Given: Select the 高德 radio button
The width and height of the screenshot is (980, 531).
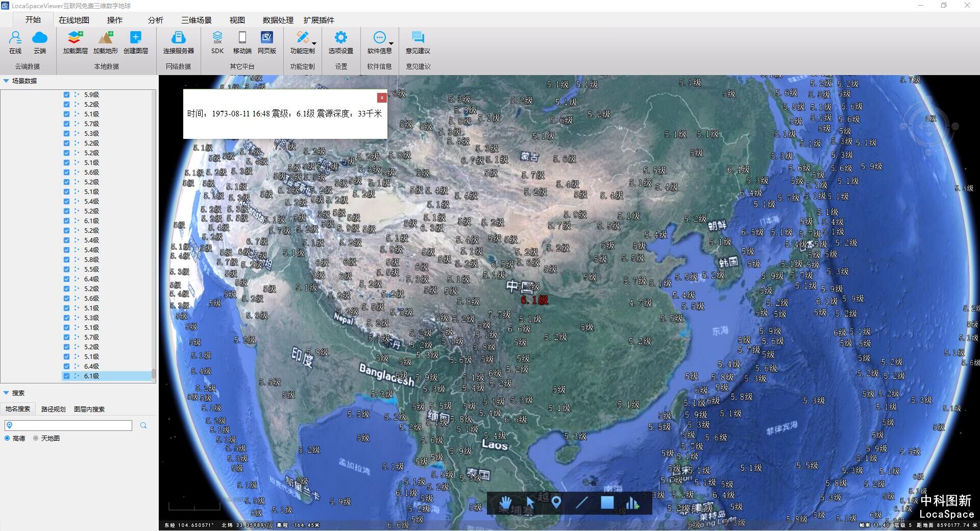Looking at the screenshot, I should tap(7, 438).
